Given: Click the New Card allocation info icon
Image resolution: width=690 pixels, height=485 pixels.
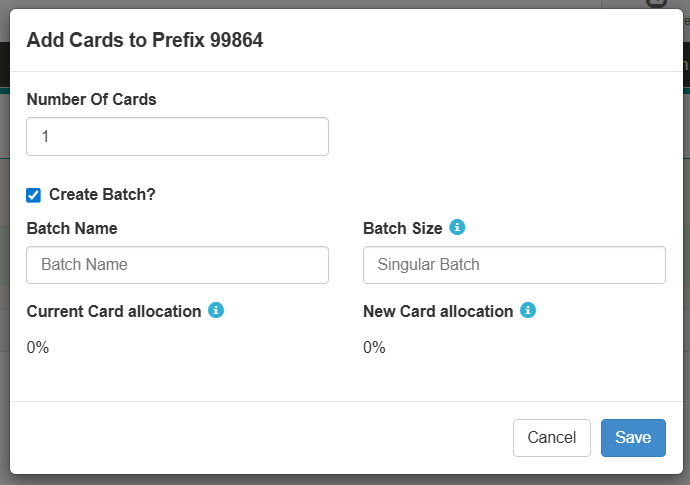Looking at the screenshot, I should tap(528, 311).
